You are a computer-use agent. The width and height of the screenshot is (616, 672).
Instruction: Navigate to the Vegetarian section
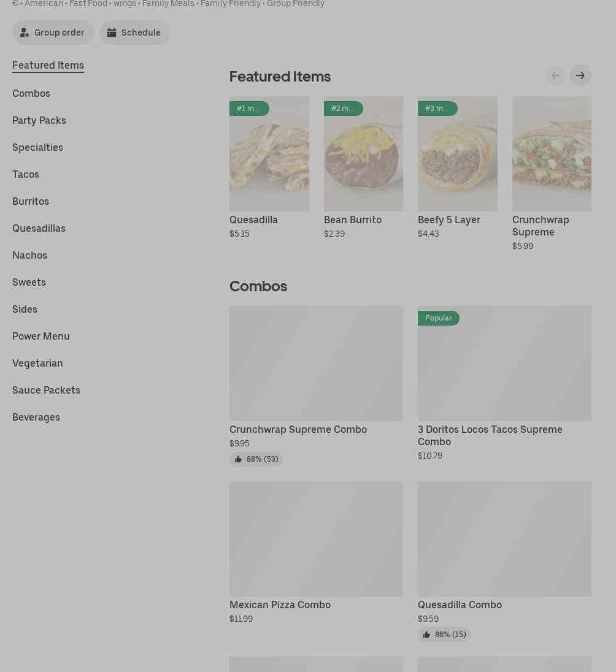pos(37,363)
